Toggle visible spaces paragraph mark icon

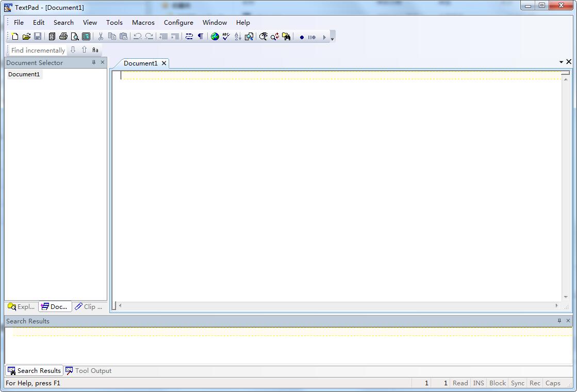(x=201, y=37)
